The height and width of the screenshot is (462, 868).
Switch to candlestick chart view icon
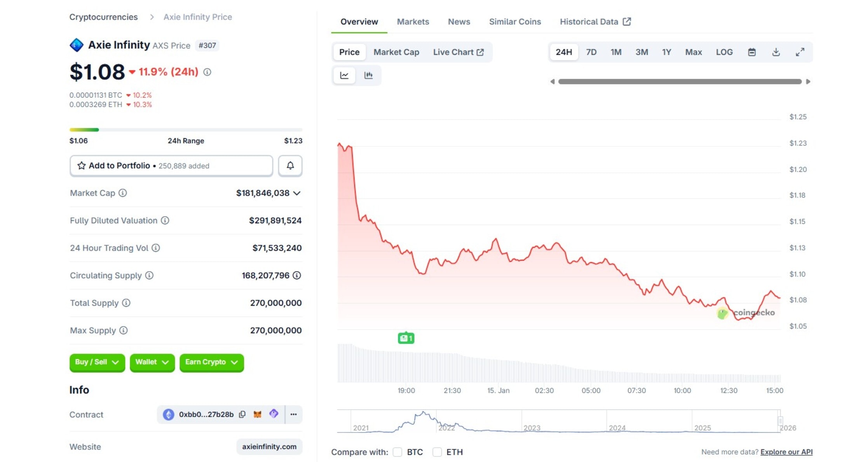click(368, 75)
